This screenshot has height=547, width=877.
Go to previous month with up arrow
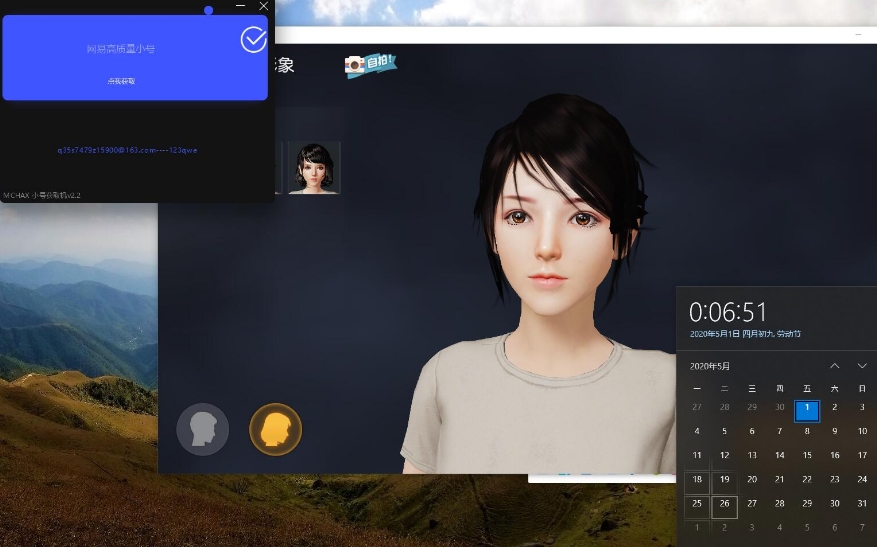click(x=835, y=366)
